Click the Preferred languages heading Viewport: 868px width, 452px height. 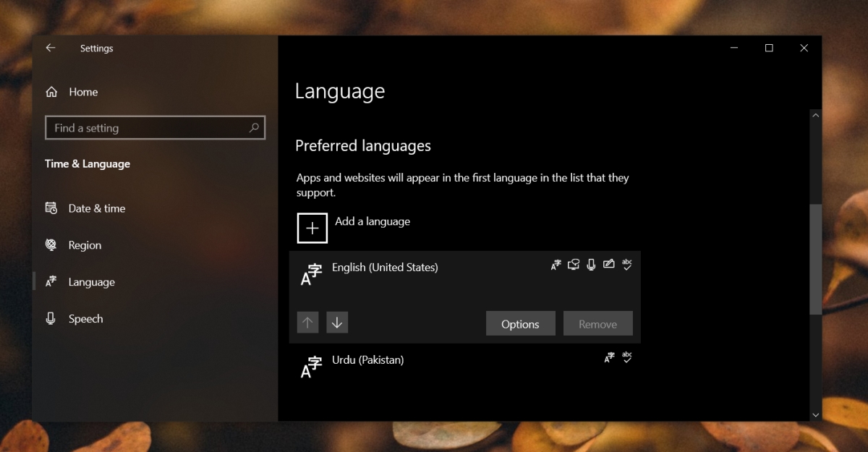coord(363,146)
